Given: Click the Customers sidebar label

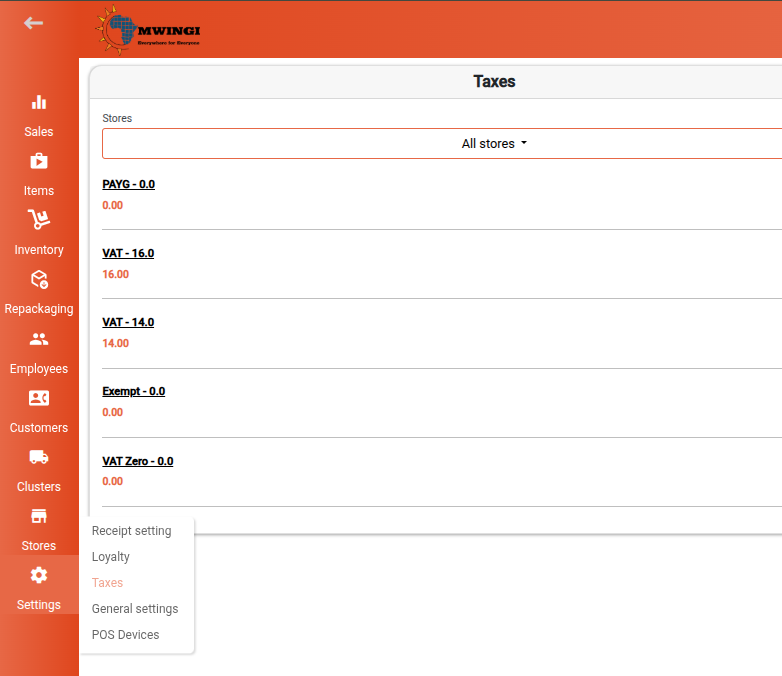Looking at the screenshot, I should point(39,428).
